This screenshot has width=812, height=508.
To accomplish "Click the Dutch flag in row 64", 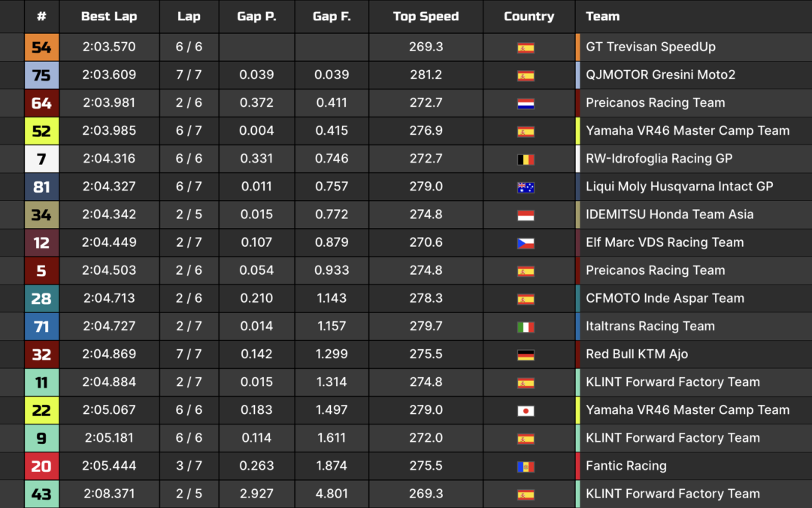I will pos(526,103).
